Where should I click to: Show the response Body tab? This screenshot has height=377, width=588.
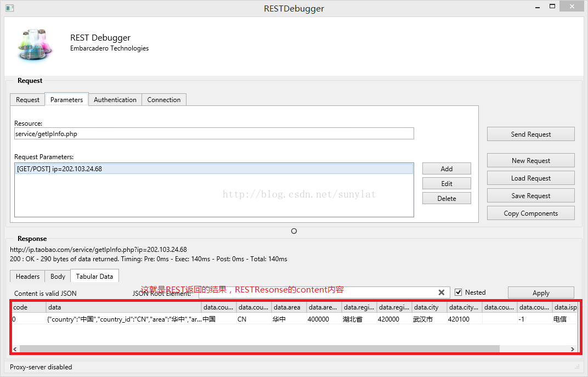pos(58,277)
